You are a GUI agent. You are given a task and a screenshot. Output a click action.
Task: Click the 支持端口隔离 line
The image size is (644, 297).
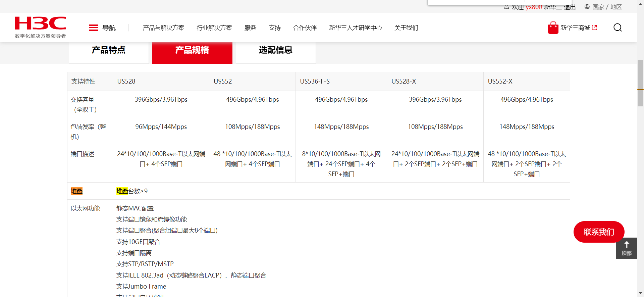click(134, 253)
